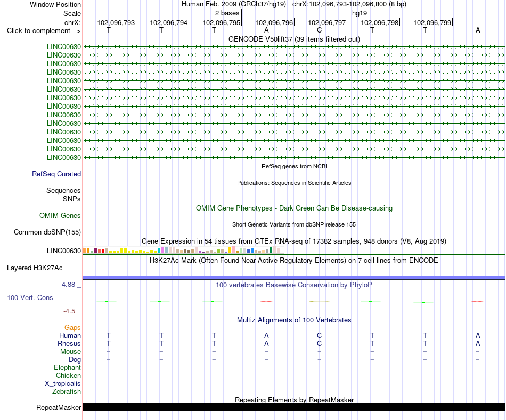
Task: Click the RefSeq Curated track label
Action: point(56,174)
